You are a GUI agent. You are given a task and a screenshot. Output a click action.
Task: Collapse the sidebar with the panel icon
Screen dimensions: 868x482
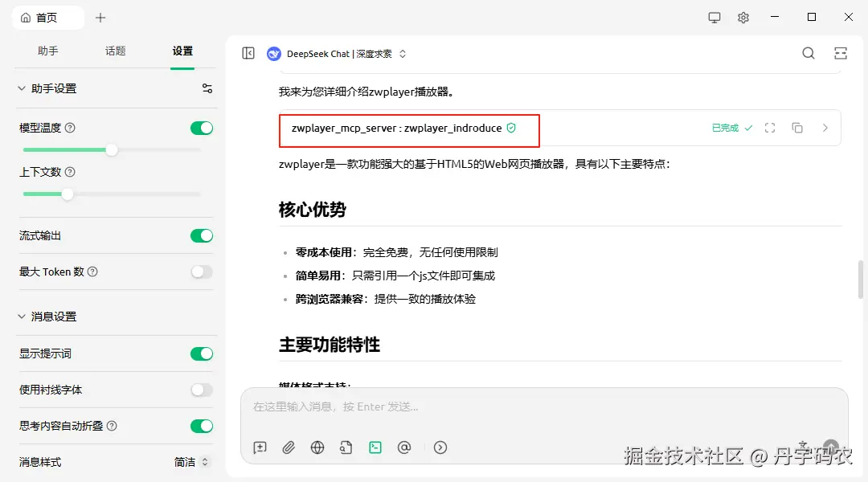click(249, 53)
